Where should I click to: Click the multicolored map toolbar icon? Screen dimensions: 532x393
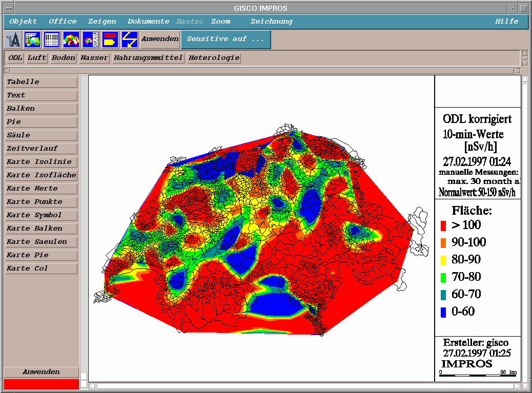71,39
